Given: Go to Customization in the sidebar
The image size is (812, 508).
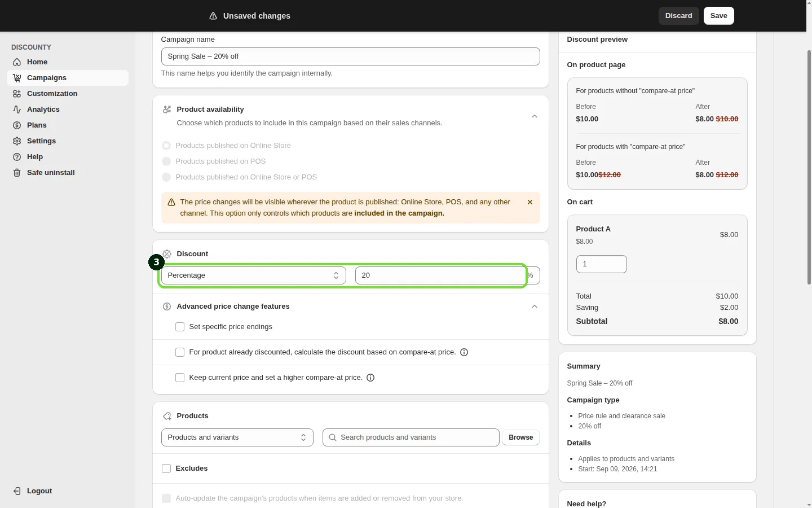Looking at the screenshot, I should [x=68, y=94].
